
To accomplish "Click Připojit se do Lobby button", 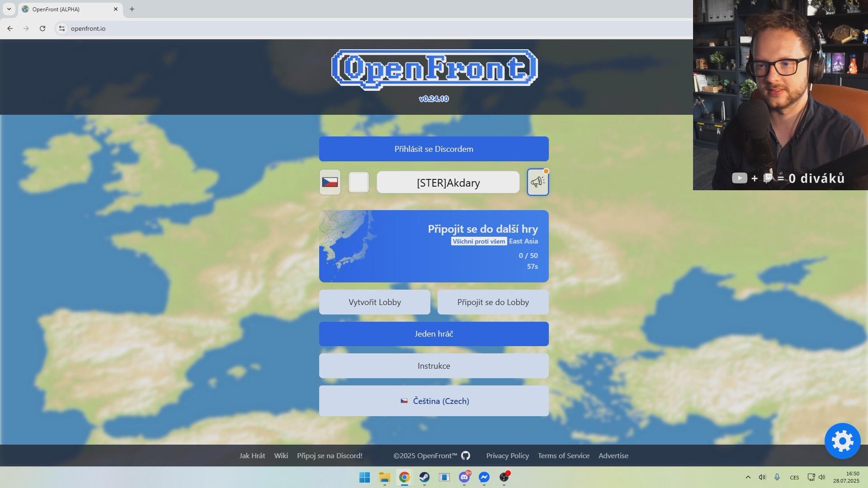I will (493, 302).
